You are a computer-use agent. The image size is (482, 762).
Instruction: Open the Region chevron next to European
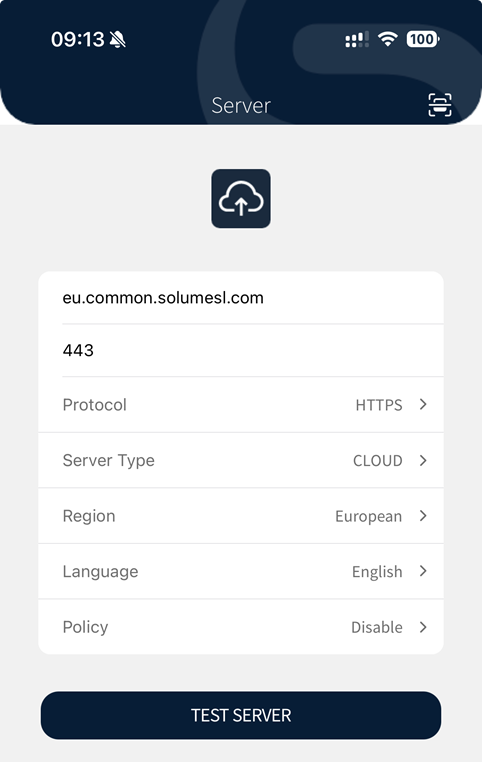coord(423,516)
